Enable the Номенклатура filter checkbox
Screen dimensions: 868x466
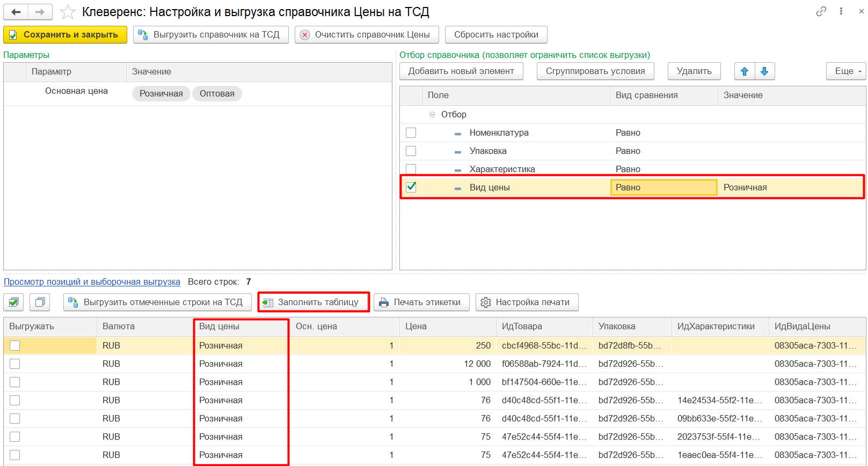(411, 133)
